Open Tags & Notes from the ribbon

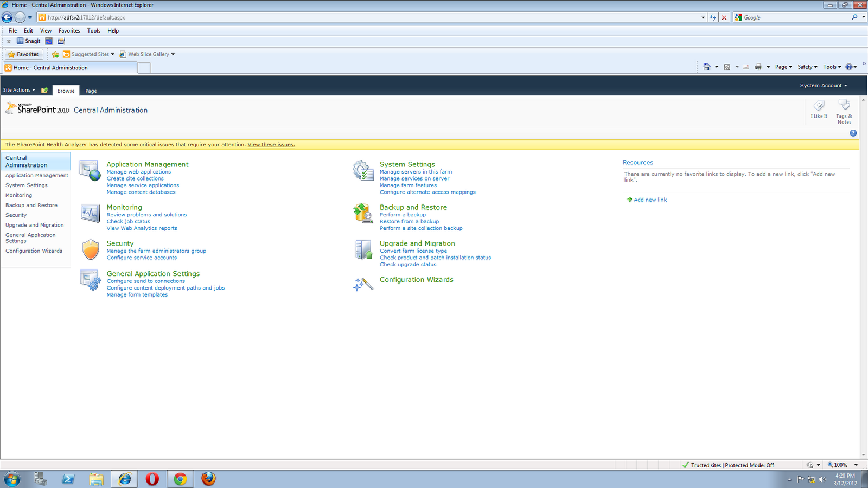[844, 108]
